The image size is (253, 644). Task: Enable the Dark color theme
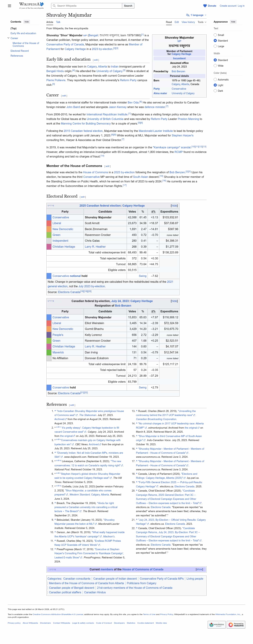click(x=215, y=91)
